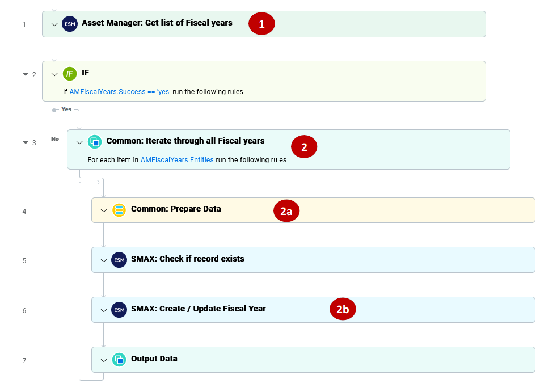Click the yellow icon on Common: Prepare Data
557x392 pixels.
(x=119, y=209)
